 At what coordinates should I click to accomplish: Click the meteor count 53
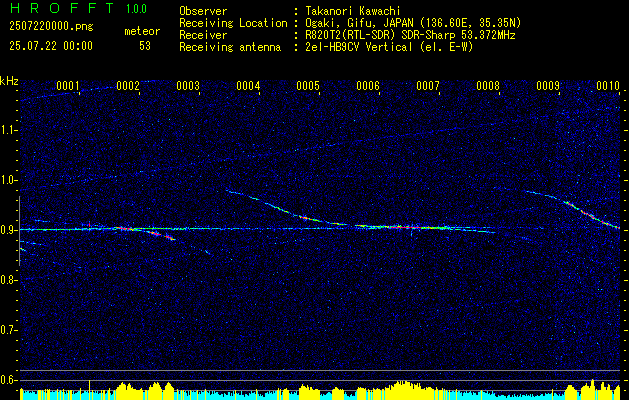tap(145, 46)
